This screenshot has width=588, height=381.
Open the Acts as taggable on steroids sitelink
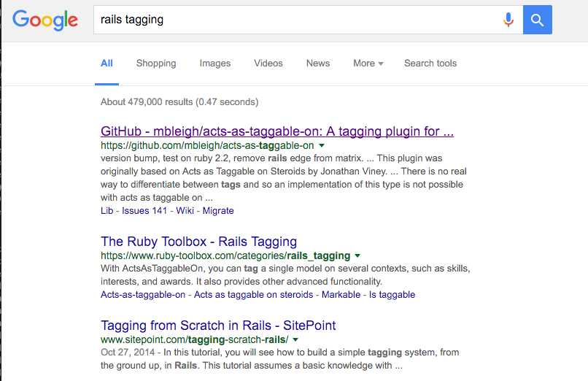coord(253,295)
